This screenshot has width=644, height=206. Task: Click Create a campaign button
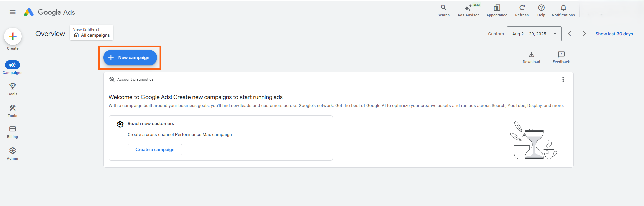click(x=155, y=150)
